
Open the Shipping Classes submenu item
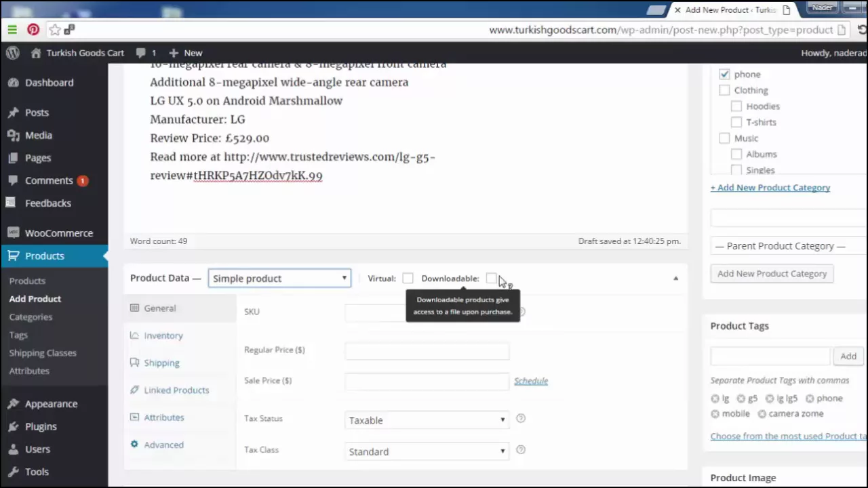tap(43, 352)
